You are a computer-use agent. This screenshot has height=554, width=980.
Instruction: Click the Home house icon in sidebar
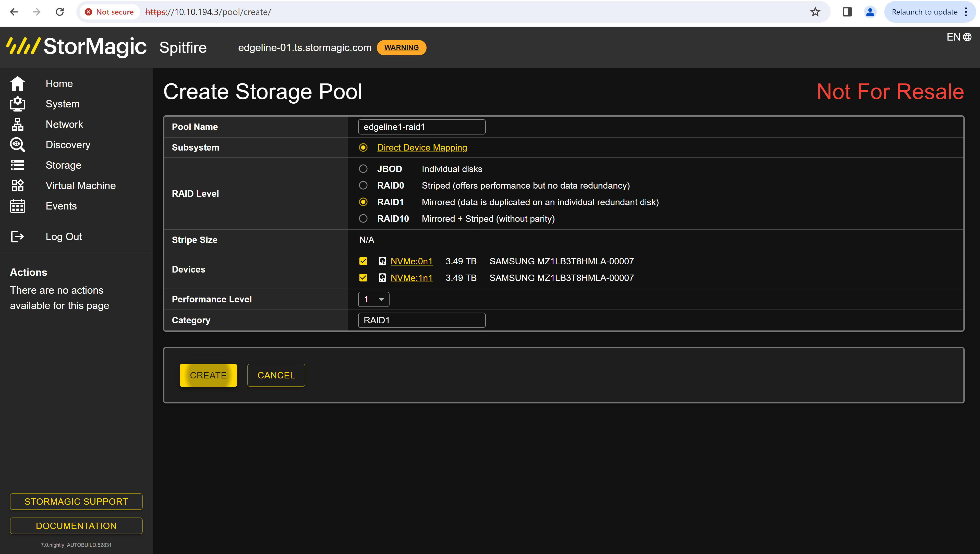[x=18, y=84]
